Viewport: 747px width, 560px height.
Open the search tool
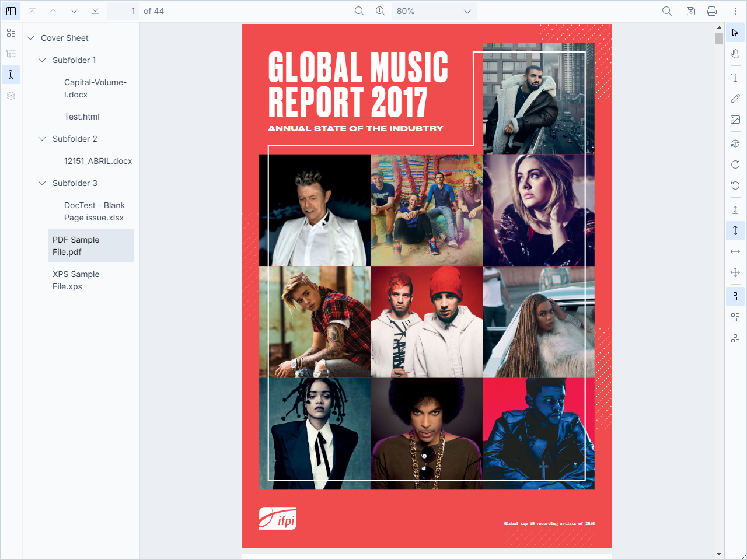click(x=667, y=11)
